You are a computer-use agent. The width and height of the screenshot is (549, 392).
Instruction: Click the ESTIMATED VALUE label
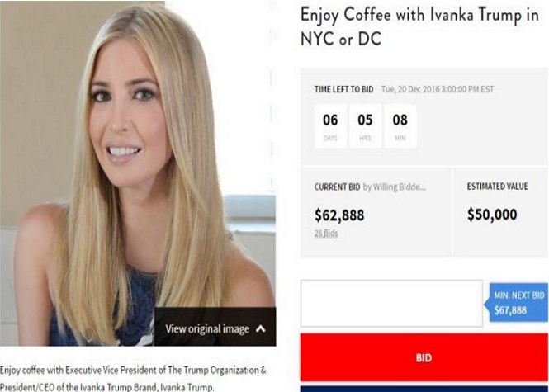[x=497, y=187]
